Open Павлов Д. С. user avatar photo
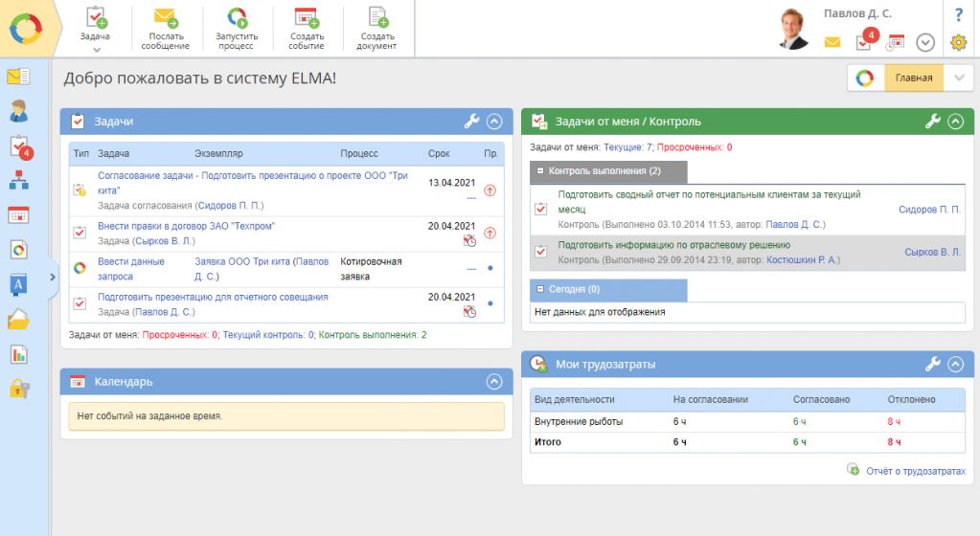The image size is (980, 536). tap(793, 29)
